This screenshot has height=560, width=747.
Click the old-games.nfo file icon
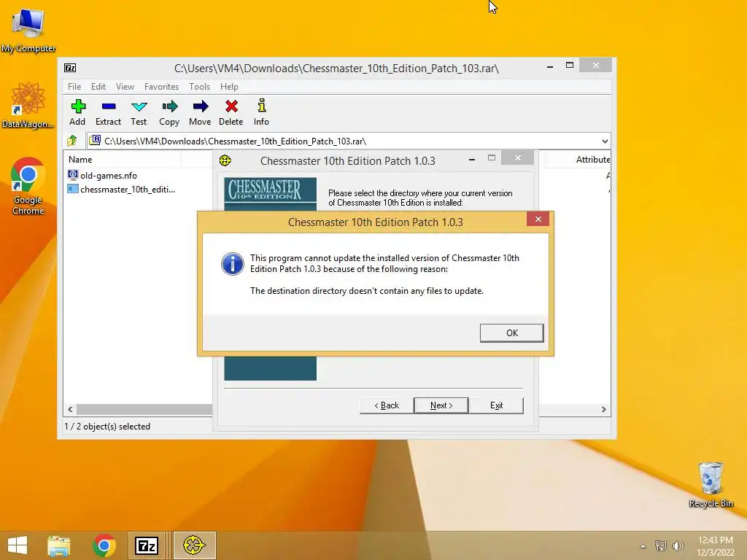click(x=73, y=175)
